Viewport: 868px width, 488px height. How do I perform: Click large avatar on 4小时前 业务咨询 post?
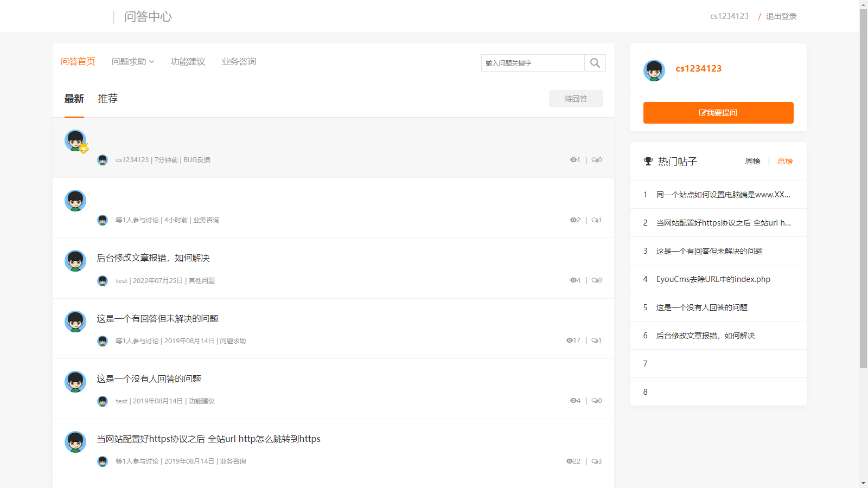coord(75,201)
